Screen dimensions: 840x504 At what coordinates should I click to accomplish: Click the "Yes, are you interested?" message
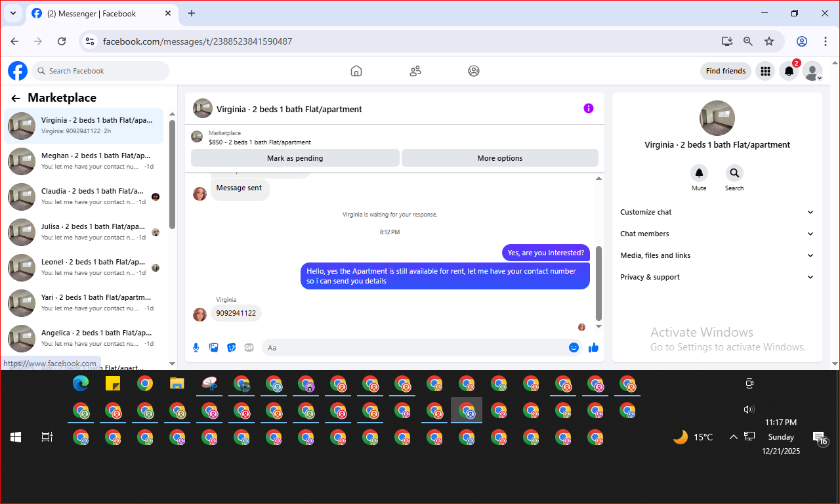(546, 253)
